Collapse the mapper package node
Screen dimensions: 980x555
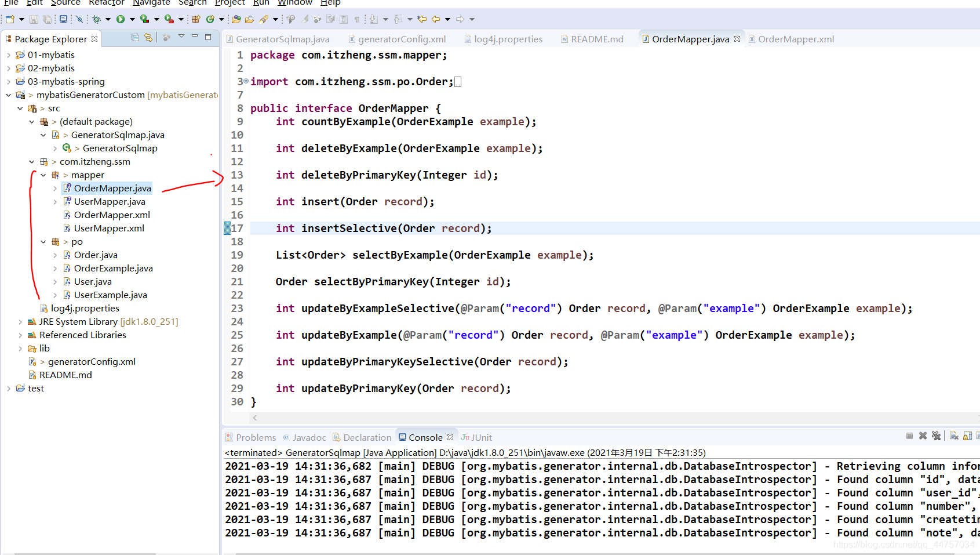click(43, 175)
